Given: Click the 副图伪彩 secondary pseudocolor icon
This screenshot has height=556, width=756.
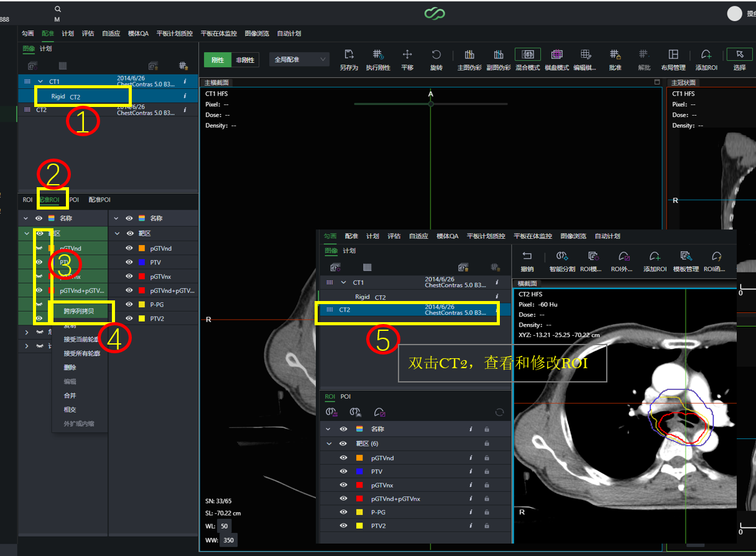Looking at the screenshot, I should [499, 55].
